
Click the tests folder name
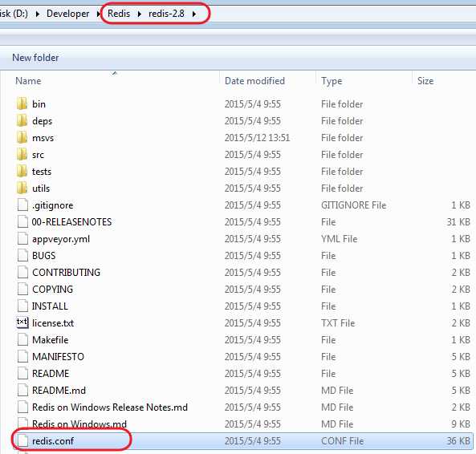pyautogui.click(x=42, y=172)
